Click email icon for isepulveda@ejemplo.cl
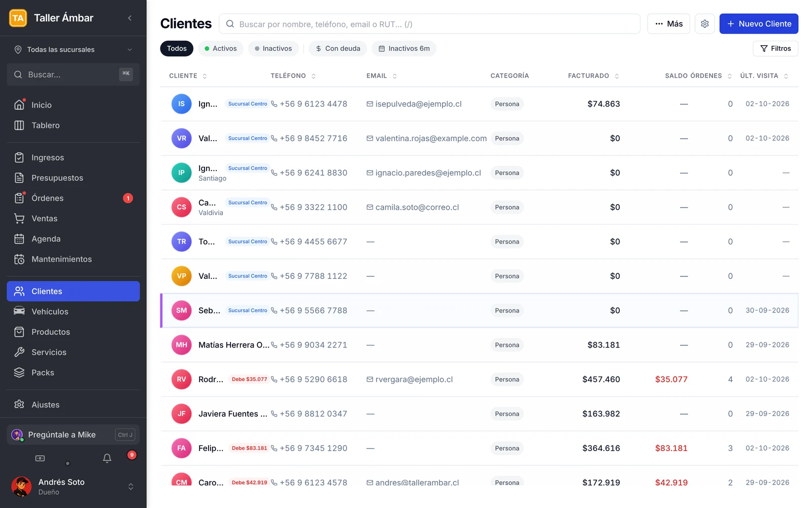This screenshot has width=812, height=508. (x=370, y=104)
